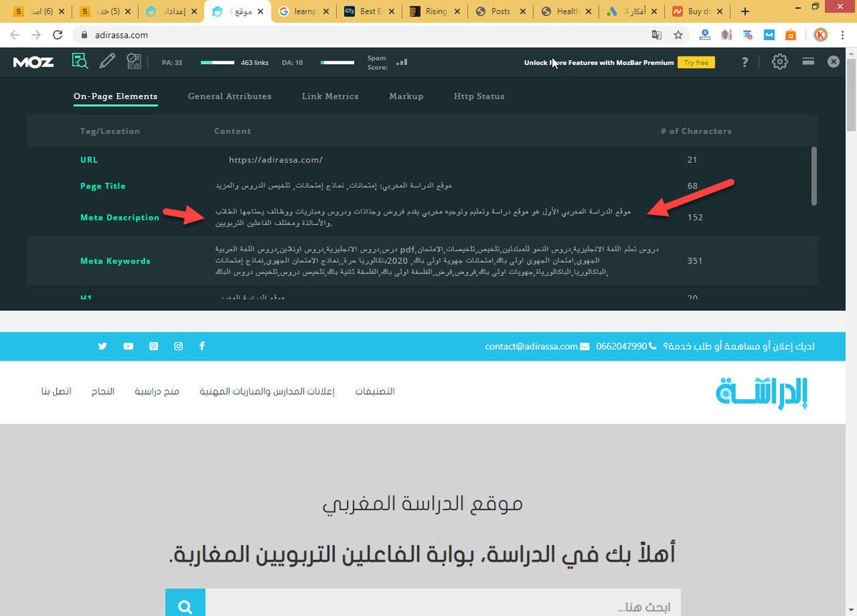Open the K profile avatar
The image size is (857, 616).
pos(821,34)
